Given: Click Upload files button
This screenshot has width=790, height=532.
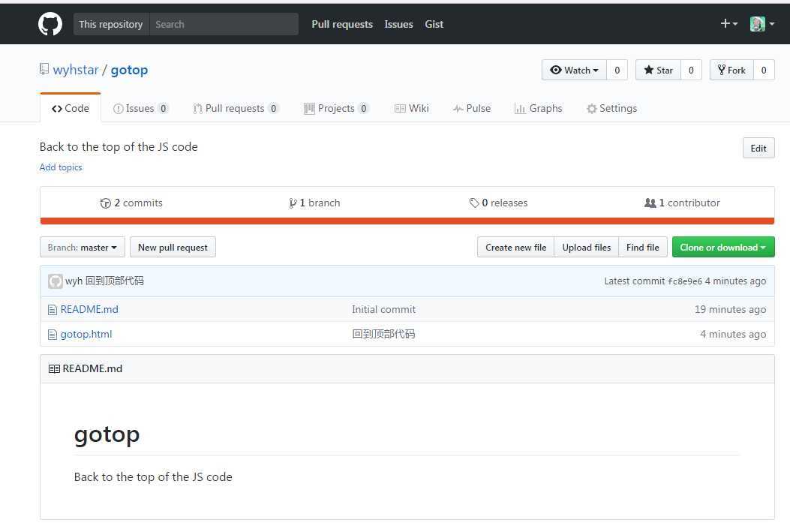Looking at the screenshot, I should pos(587,248).
